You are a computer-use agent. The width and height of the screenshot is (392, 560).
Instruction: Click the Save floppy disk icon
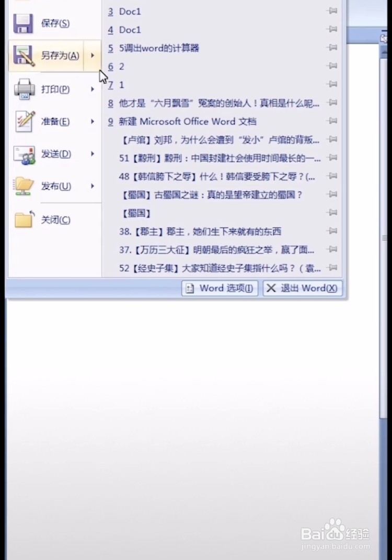pyautogui.click(x=23, y=24)
